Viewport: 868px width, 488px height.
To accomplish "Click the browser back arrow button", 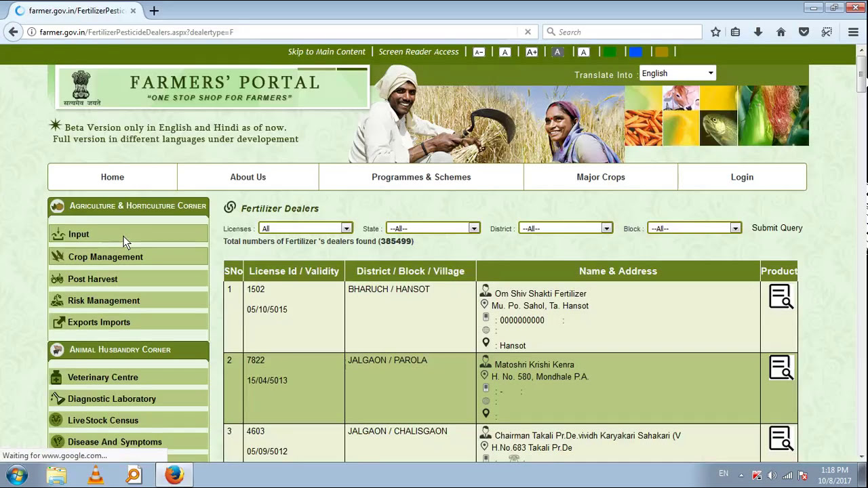I will [13, 32].
